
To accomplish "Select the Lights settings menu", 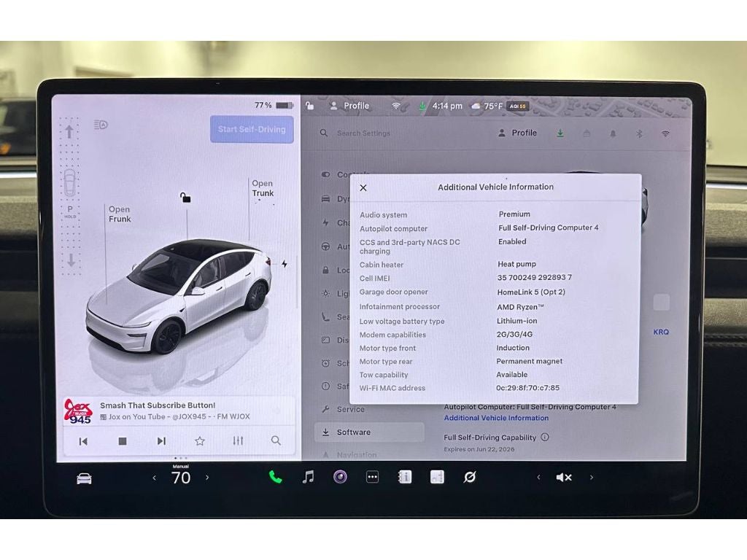I will (x=336, y=293).
